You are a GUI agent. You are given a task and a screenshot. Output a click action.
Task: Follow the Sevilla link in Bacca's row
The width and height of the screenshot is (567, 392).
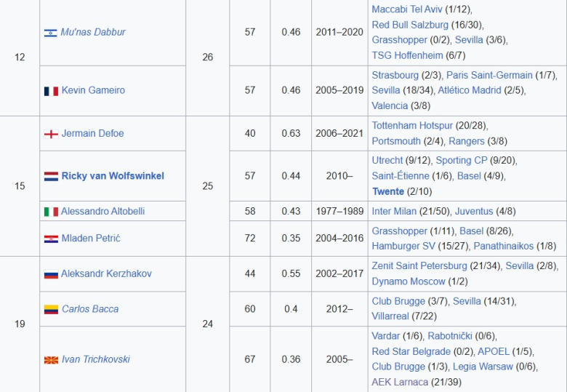click(467, 301)
